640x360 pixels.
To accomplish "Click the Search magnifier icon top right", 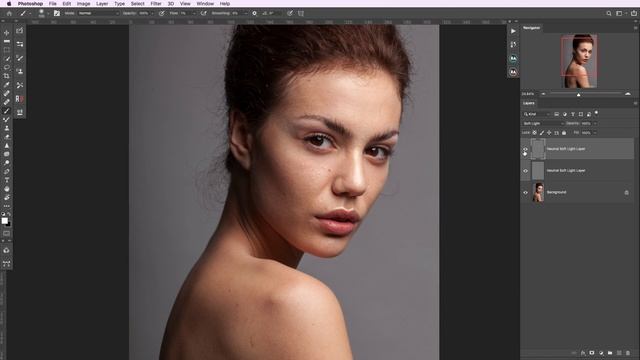I will click(x=609, y=13).
